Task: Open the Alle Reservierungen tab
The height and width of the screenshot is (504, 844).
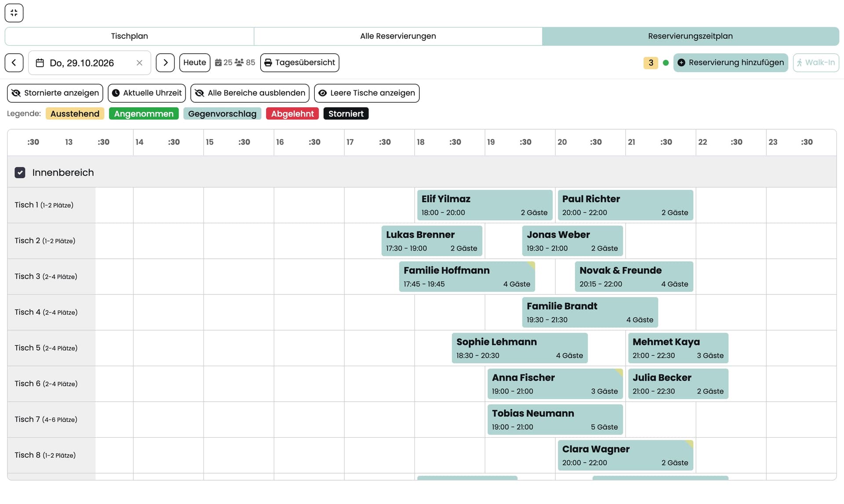Action: pyautogui.click(x=398, y=36)
